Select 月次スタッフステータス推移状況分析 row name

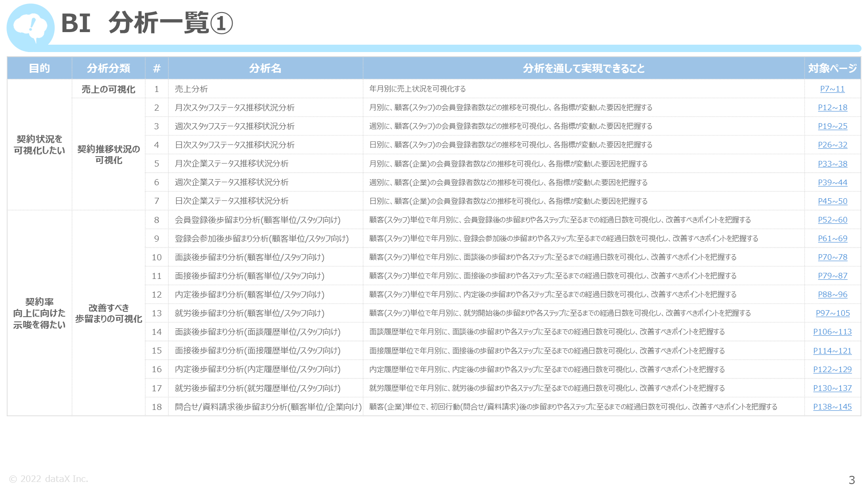click(x=235, y=108)
